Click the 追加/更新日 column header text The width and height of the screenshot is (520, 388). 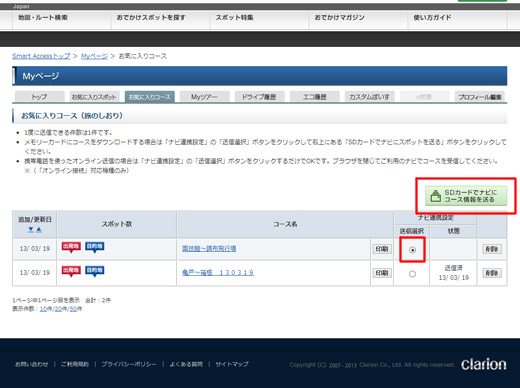pos(35,219)
